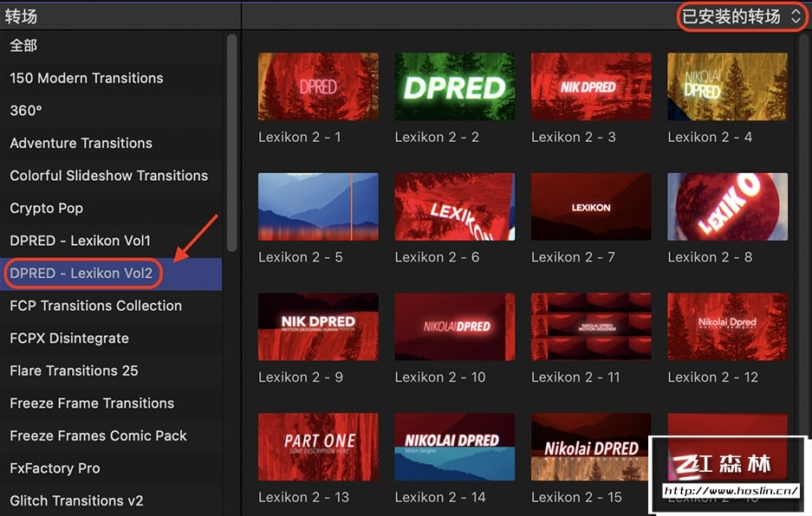Click the Lexikon 2 - 9 label
The width and height of the screenshot is (812, 516).
[x=301, y=377]
